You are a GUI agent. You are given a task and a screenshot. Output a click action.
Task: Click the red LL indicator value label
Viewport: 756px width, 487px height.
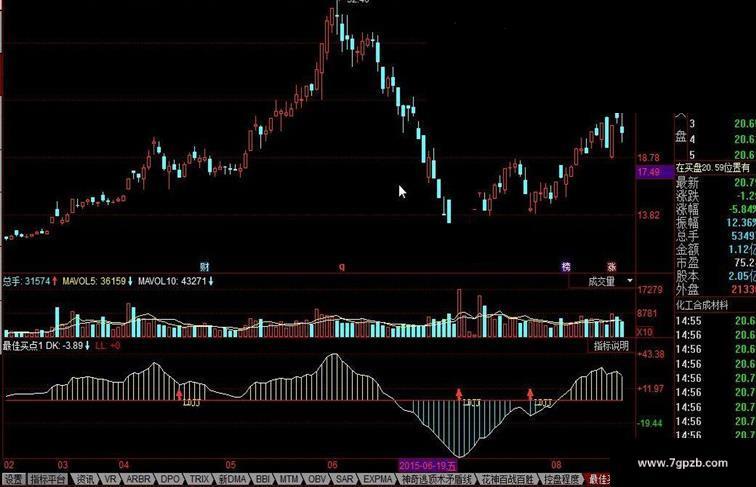coord(108,346)
